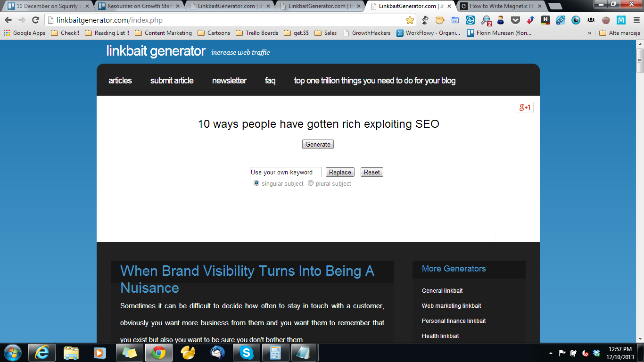Open the submit article menu item

(172, 81)
